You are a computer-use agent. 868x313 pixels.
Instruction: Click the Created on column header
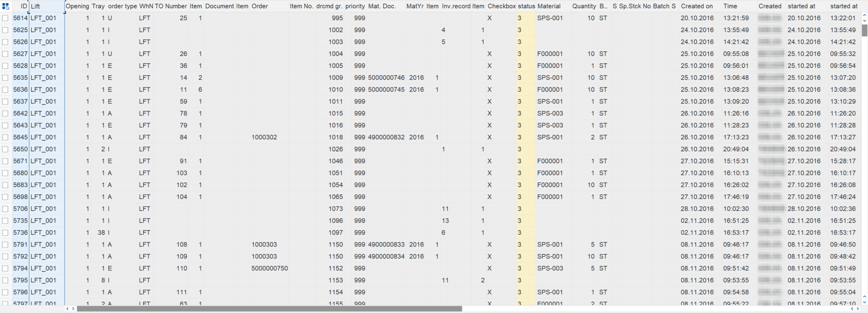coord(697,6)
